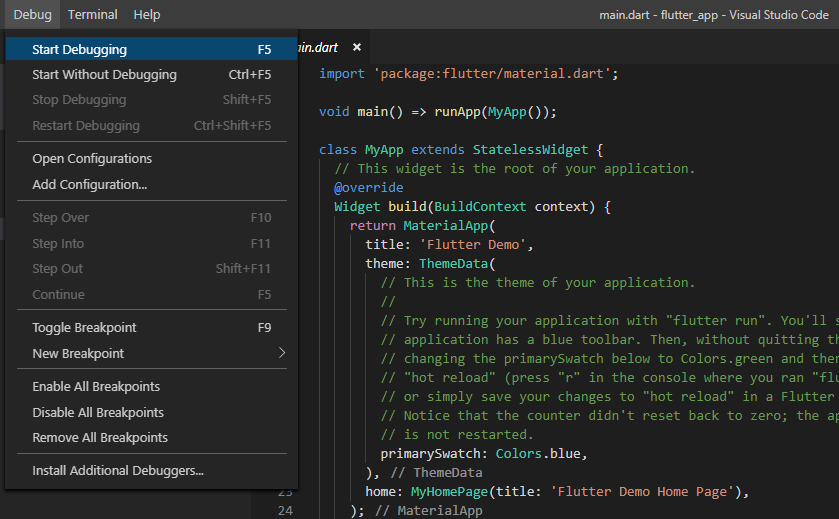Select Start Without Debugging
Screen dimensions: 839x519
coord(151,74)
